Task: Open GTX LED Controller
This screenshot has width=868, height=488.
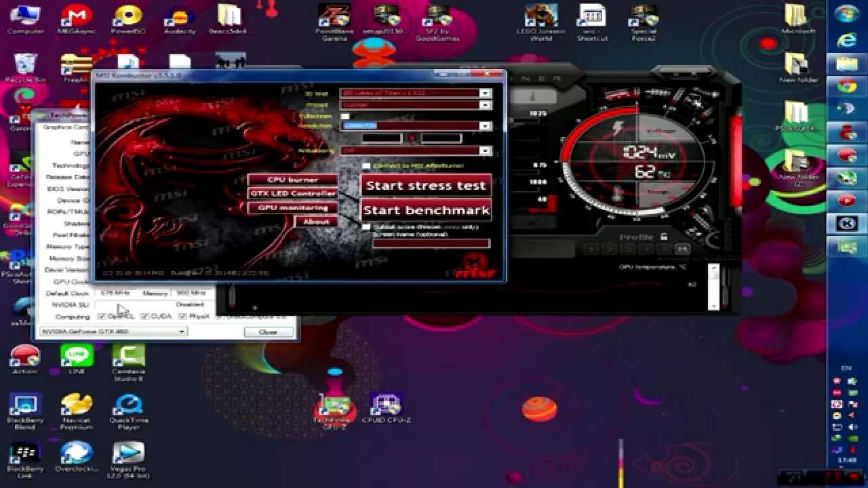Action: point(292,194)
